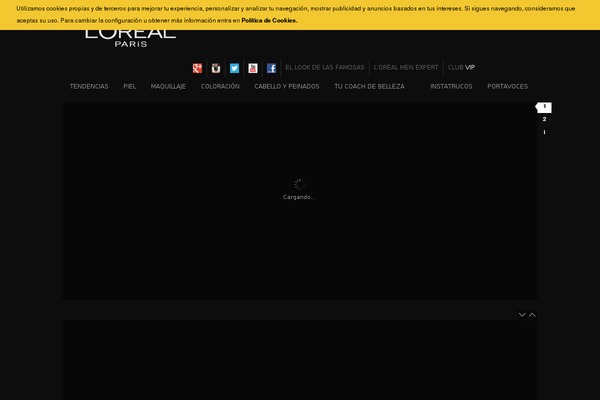
Task: Select slide 1 page indicator
Action: point(544,107)
